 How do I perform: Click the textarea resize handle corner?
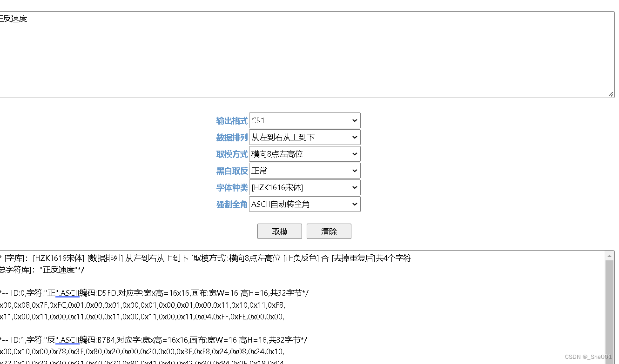click(610, 94)
